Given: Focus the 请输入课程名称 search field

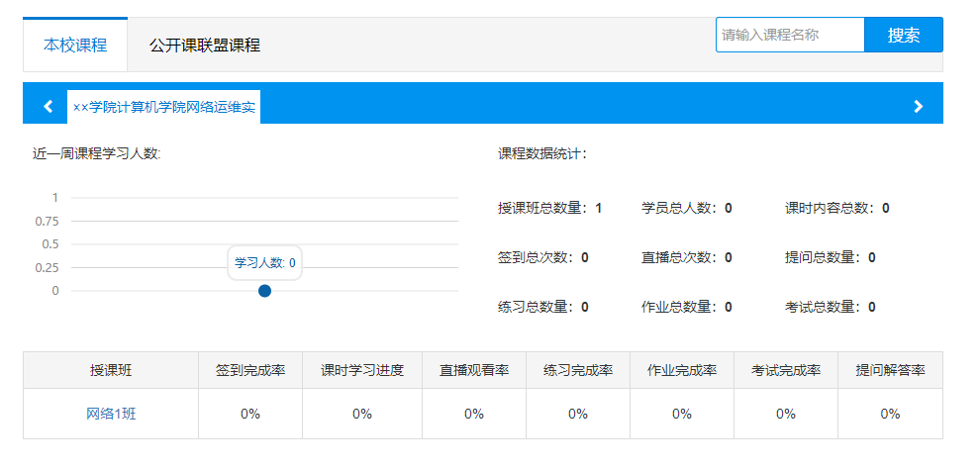Looking at the screenshot, I should pyautogui.click(x=790, y=35).
